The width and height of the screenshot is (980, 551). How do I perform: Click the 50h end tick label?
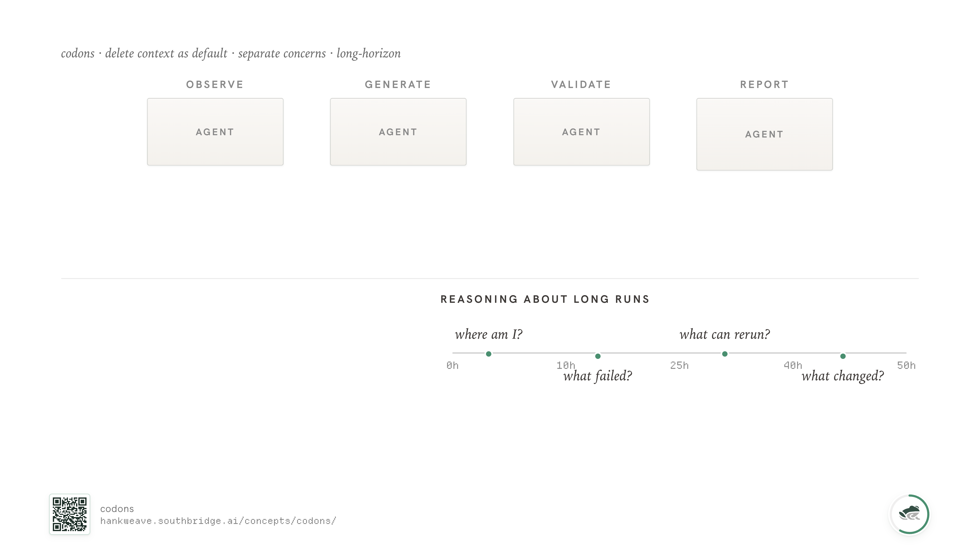[x=906, y=366]
